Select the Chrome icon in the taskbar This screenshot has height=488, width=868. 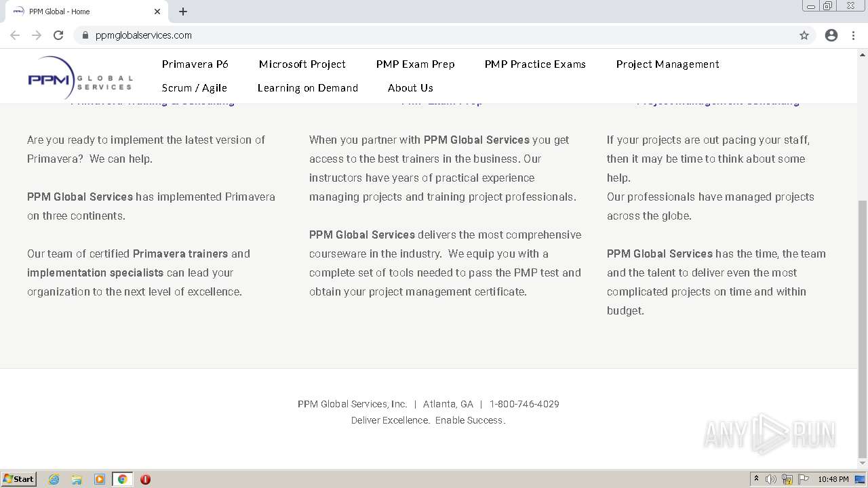click(x=123, y=479)
